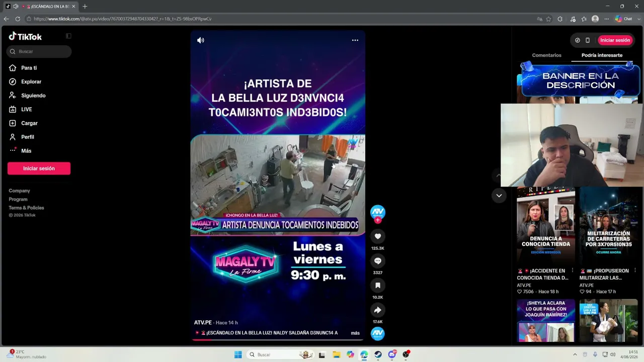The image size is (644, 362).
Task: Focus the TikTok Buscar search field
Action: pos(39,51)
